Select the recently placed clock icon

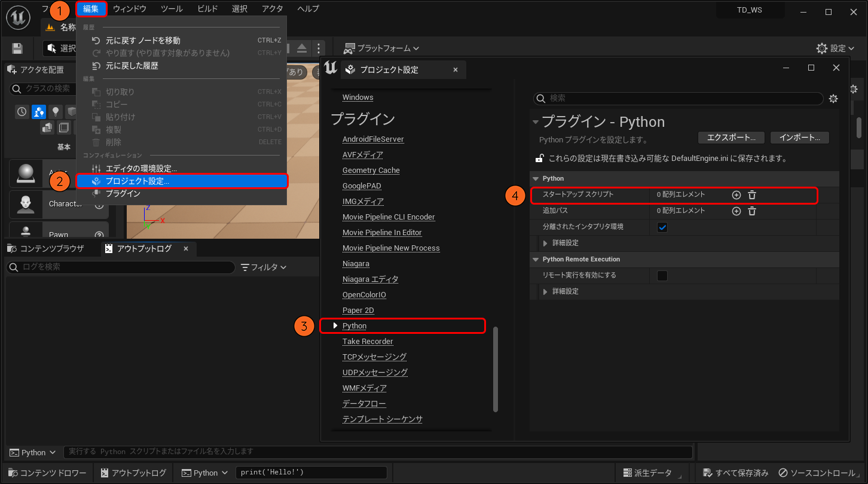click(x=22, y=111)
